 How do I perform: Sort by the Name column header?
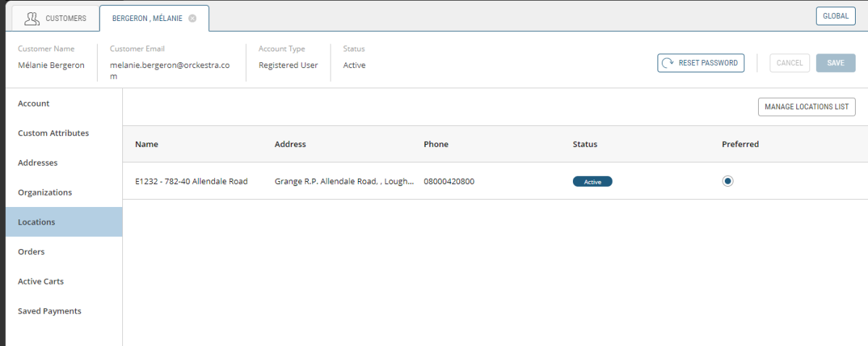tap(147, 144)
